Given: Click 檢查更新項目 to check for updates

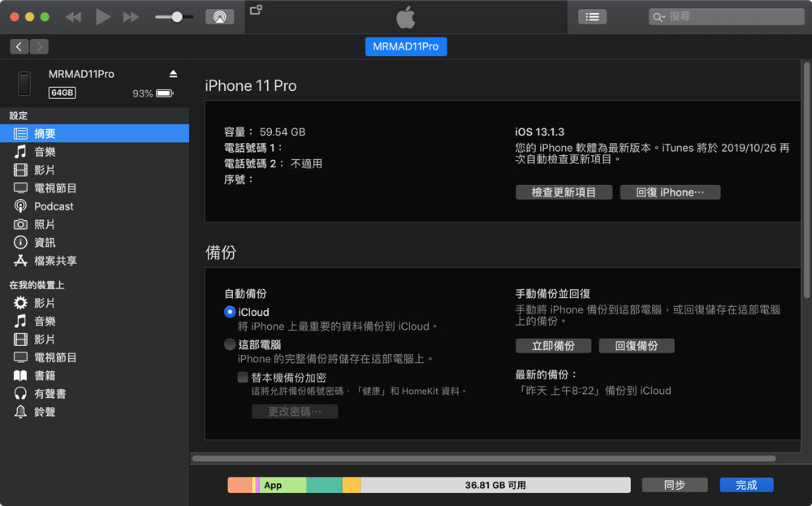Looking at the screenshot, I should click(564, 192).
